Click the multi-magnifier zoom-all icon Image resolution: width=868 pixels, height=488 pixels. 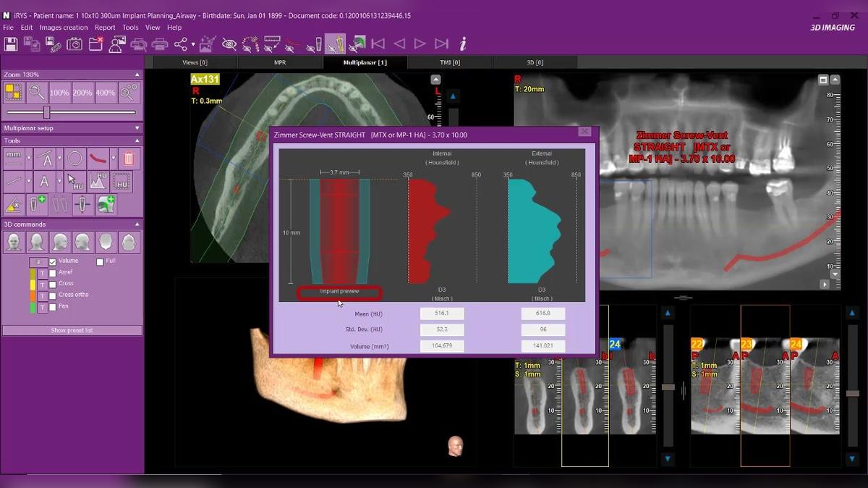129,92
